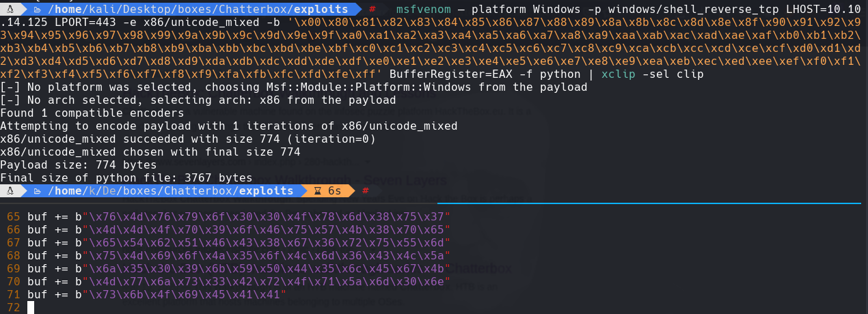Click the buf string starting \x75\x4d\x69
Viewport: 868px width, 314px height.
pyautogui.click(x=267, y=255)
